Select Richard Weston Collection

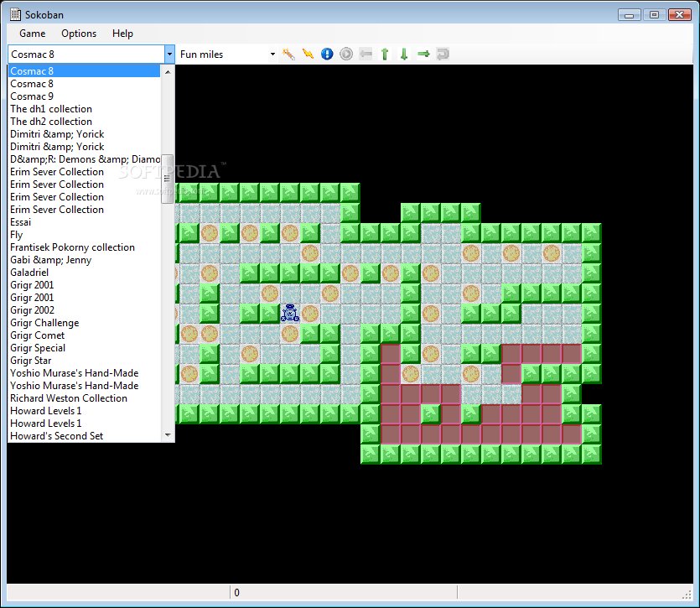[84, 398]
